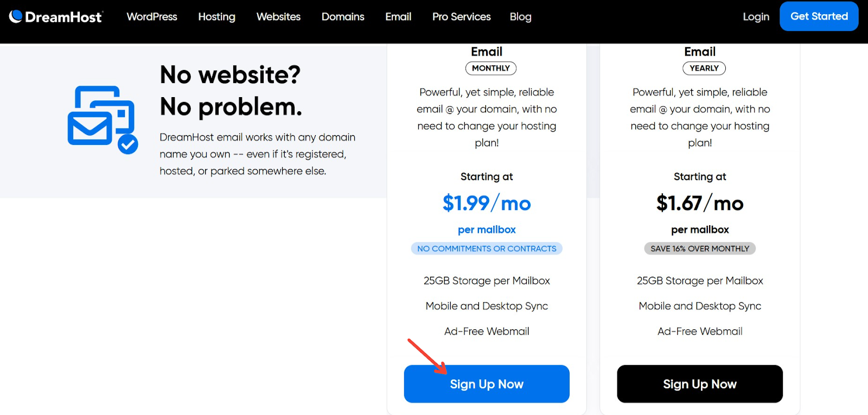868x415 pixels.
Task: Click the Email heading on the monthly card
Action: pos(486,52)
